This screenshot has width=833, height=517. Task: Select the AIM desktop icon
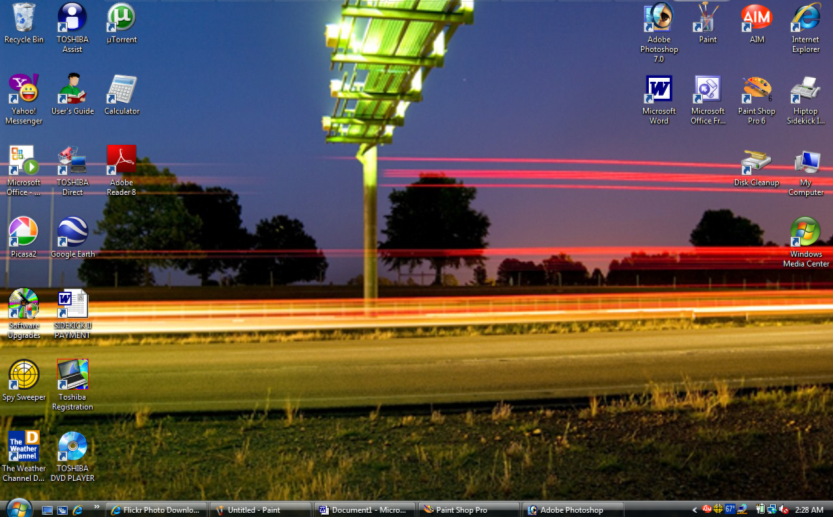tap(756, 23)
